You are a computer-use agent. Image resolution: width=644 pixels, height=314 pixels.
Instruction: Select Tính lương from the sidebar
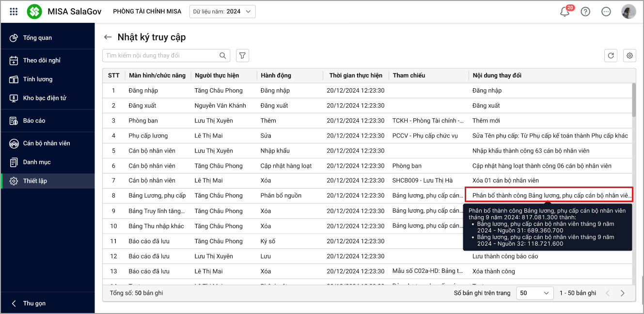(x=38, y=79)
